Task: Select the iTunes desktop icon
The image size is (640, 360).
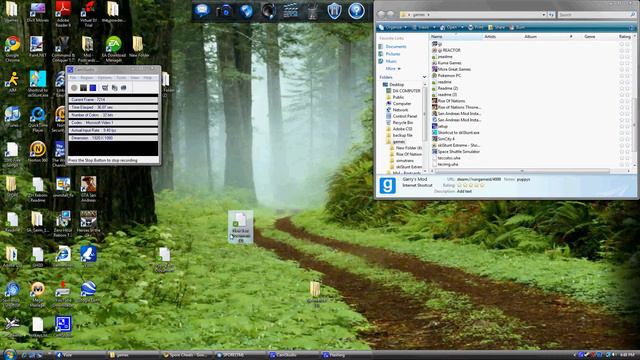Action: point(12,117)
